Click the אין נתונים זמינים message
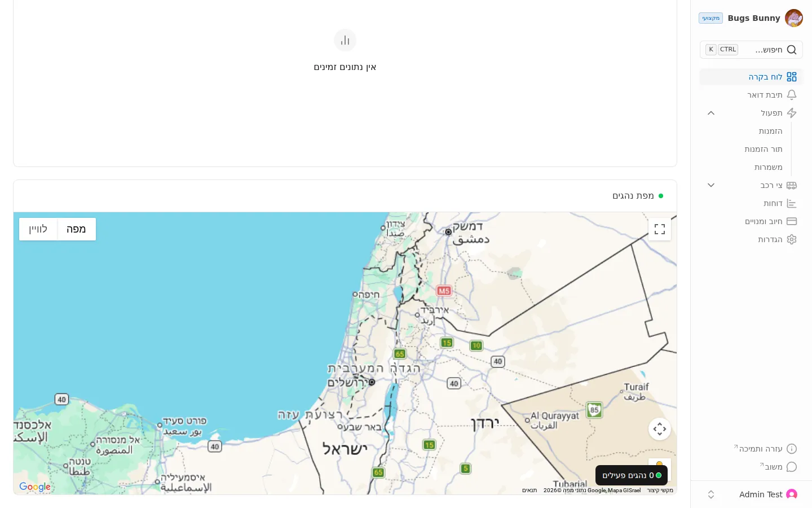Screen dimensions: 812x508 [x=345, y=67]
